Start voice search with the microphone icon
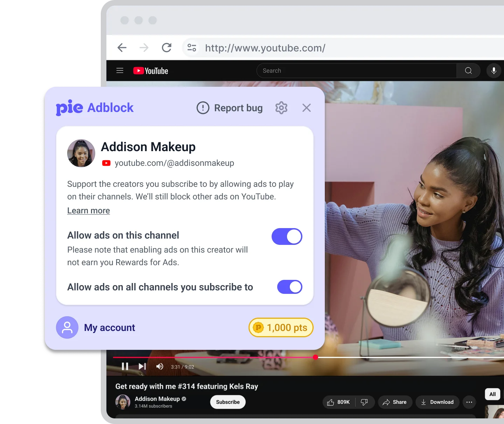504x424 pixels. [x=493, y=71]
